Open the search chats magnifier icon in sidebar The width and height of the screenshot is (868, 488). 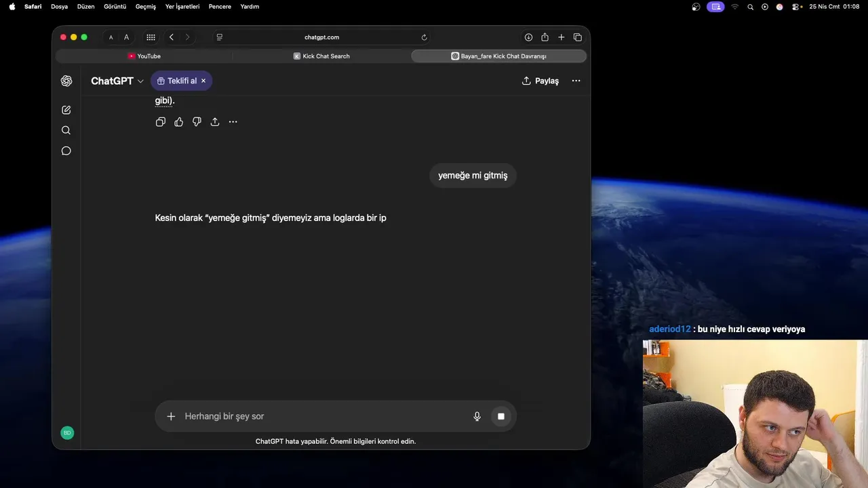tap(66, 130)
